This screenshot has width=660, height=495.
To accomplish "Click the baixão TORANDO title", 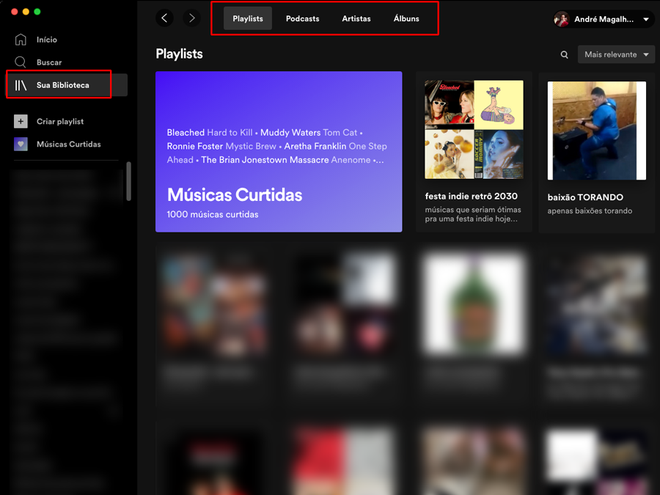I will pos(585,197).
